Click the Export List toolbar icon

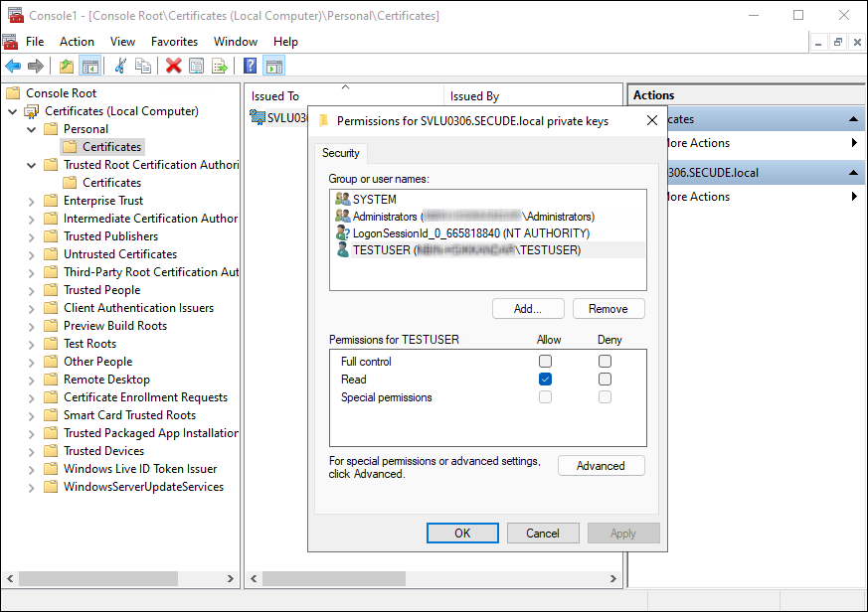pyautogui.click(x=219, y=67)
